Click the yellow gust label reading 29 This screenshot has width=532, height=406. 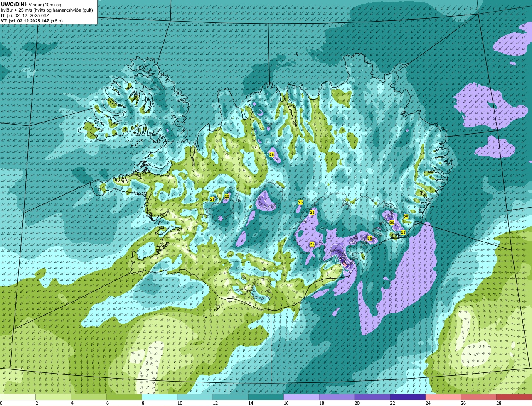click(370, 238)
